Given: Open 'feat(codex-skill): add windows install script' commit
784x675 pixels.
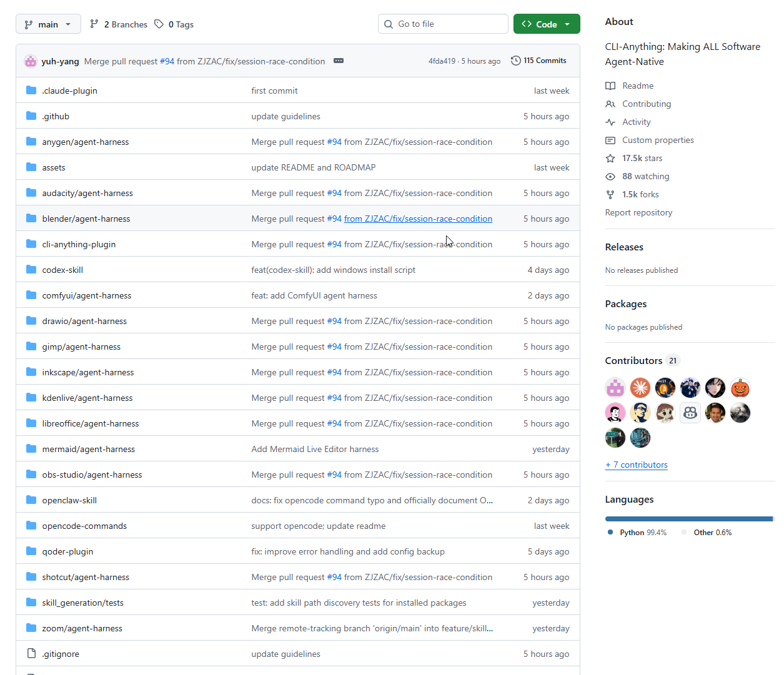Looking at the screenshot, I should tap(333, 270).
